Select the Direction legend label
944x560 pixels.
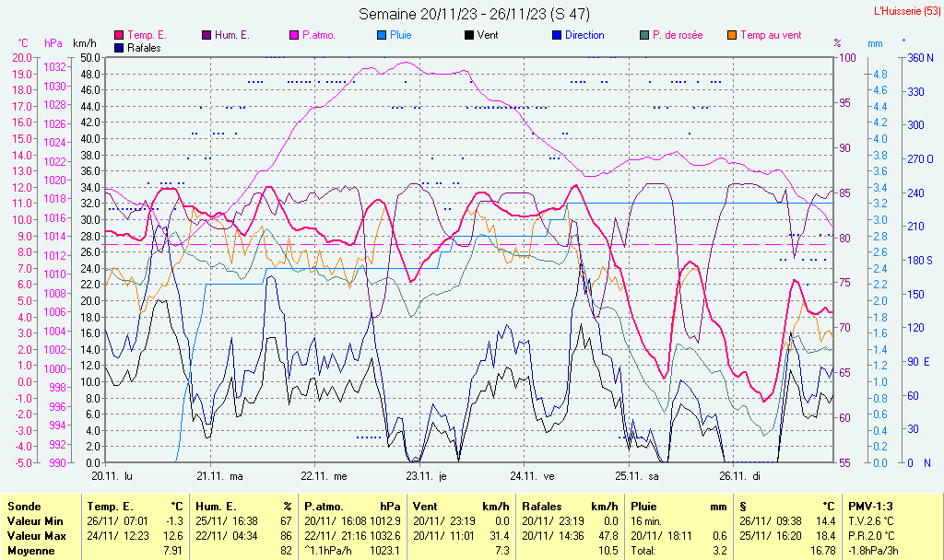click(584, 36)
